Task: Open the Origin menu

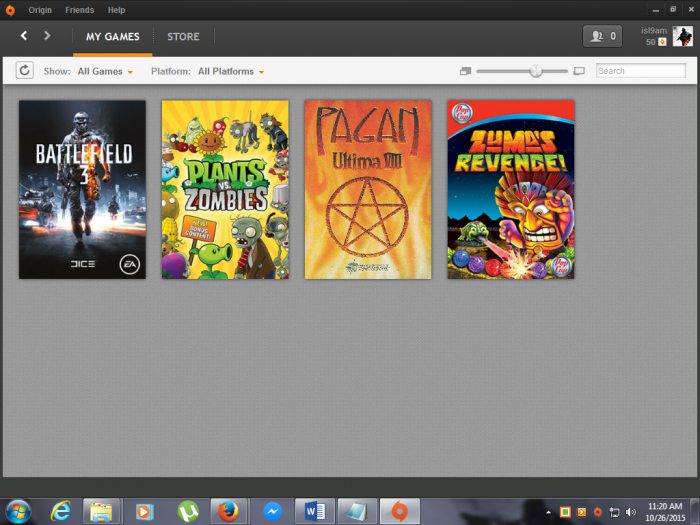Action: coord(40,10)
